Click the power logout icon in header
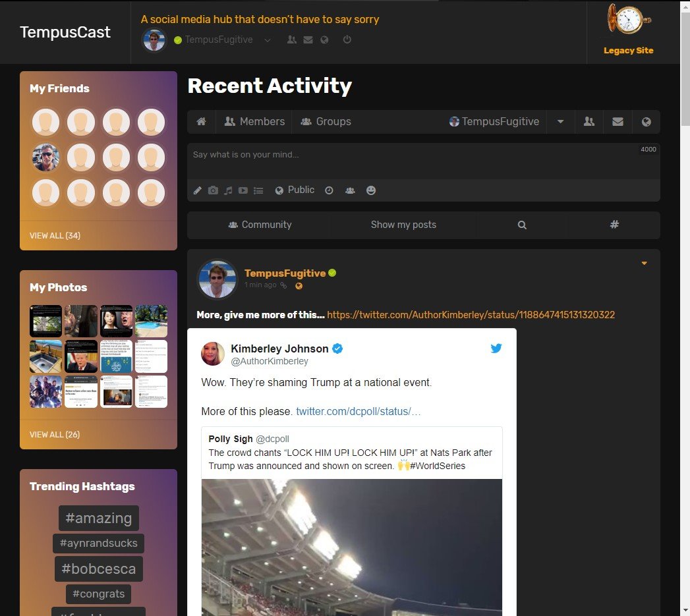 click(347, 40)
